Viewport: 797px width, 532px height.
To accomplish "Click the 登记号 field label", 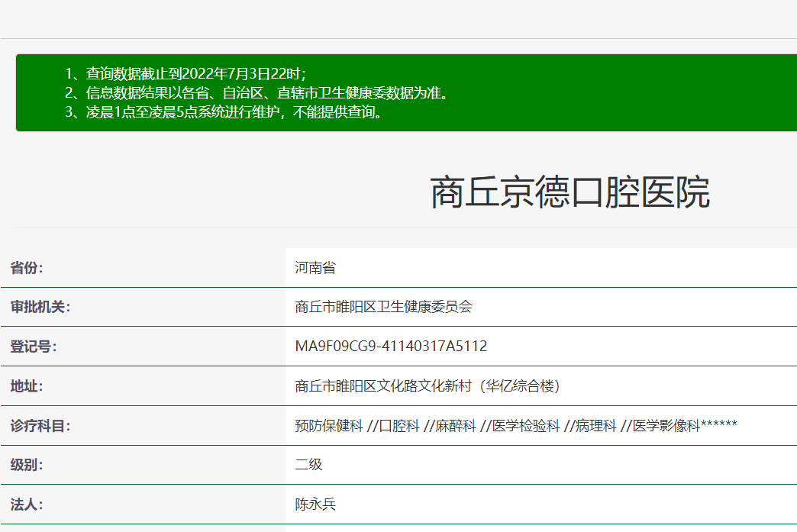I will (34, 347).
